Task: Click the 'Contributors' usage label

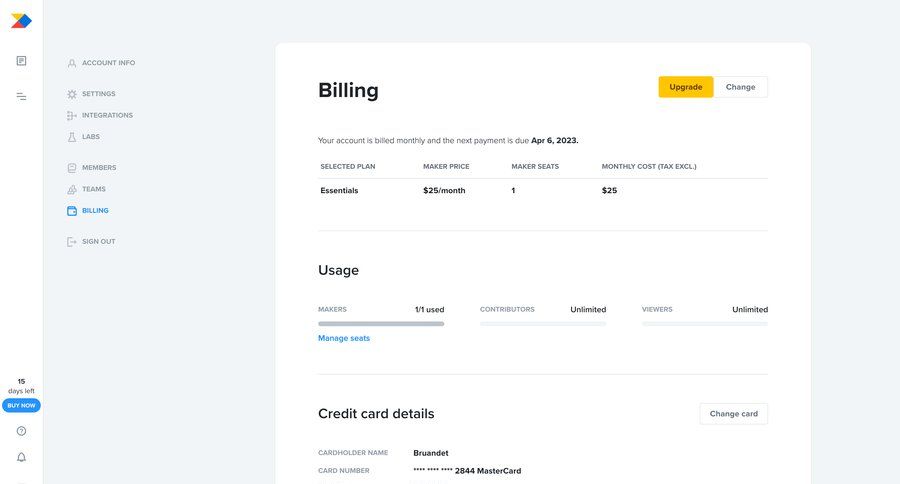Action: [x=507, y=309]
